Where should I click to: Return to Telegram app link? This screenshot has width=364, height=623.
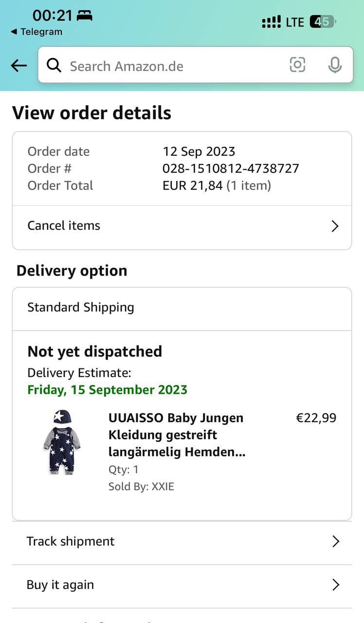pos(36,32)
